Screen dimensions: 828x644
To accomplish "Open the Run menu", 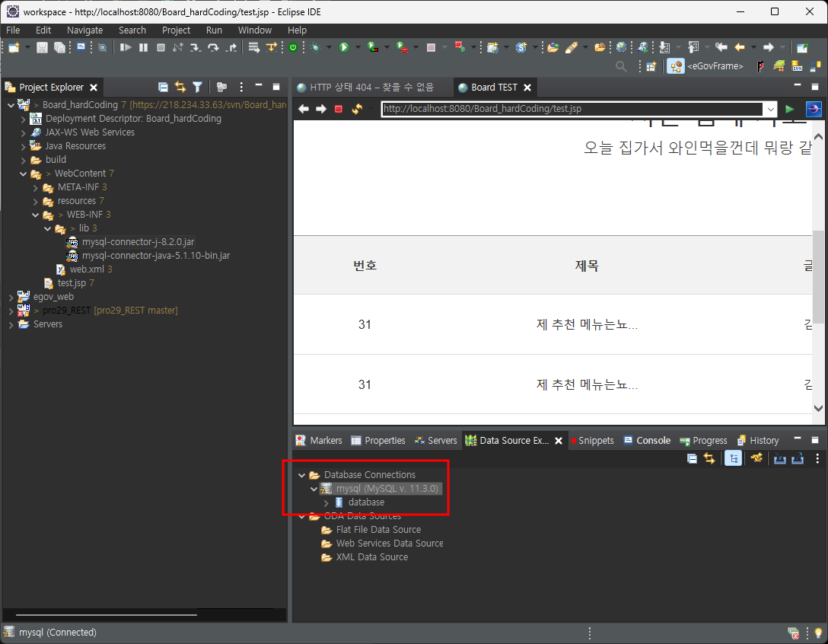I will pyautogui.click(x=214, y=30).
